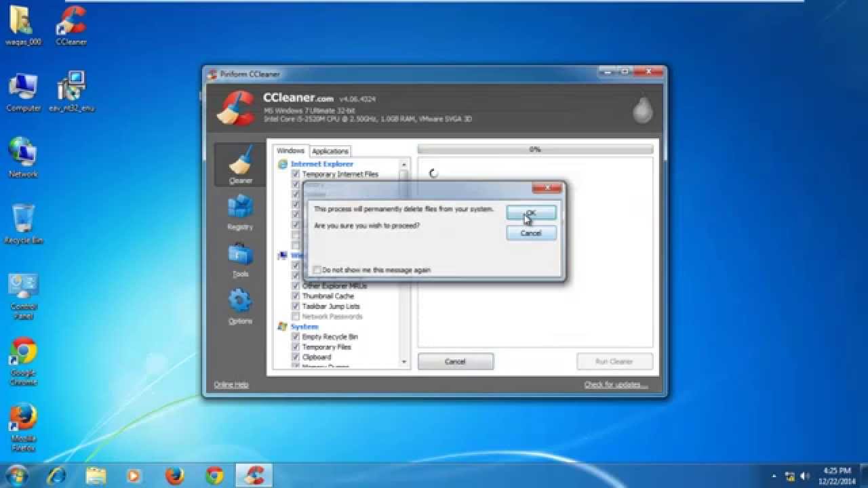Launch Firefox from the taskbar
868x488 pixels.
[x=174, y=475]
